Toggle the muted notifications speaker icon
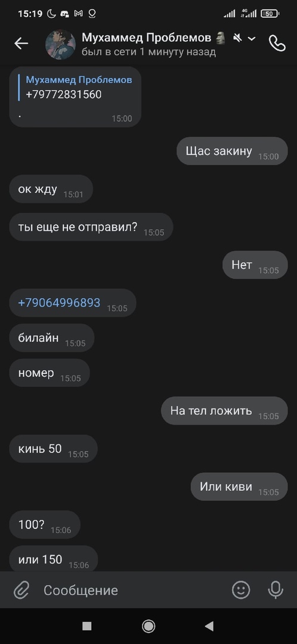The height and width of the screenshot is (644, 297). pos(237,38)
